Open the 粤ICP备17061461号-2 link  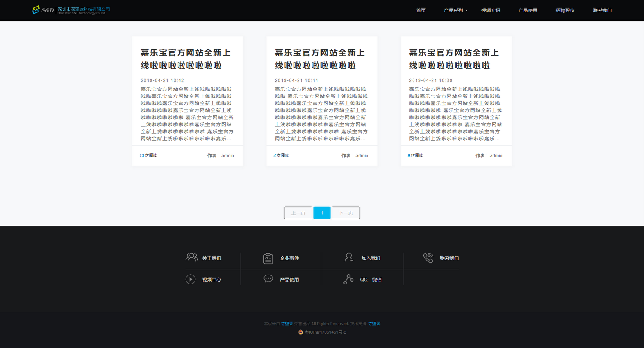coord(325,332)
